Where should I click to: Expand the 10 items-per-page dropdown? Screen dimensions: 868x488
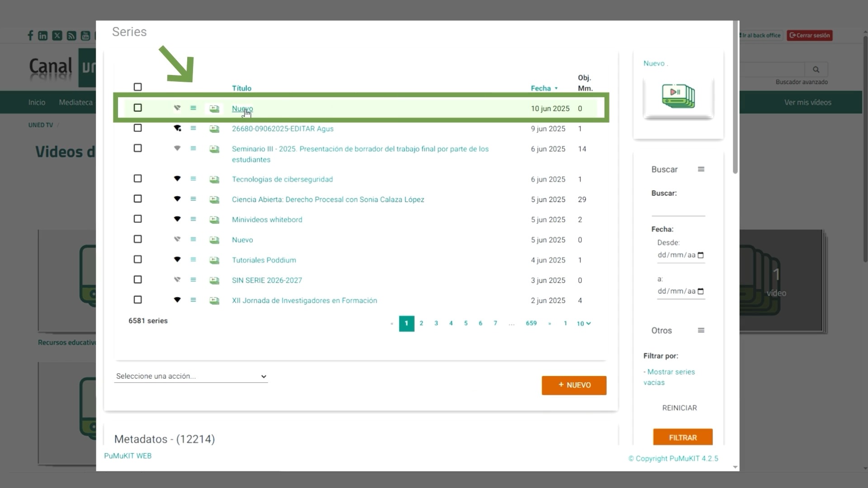click(584, 324)
